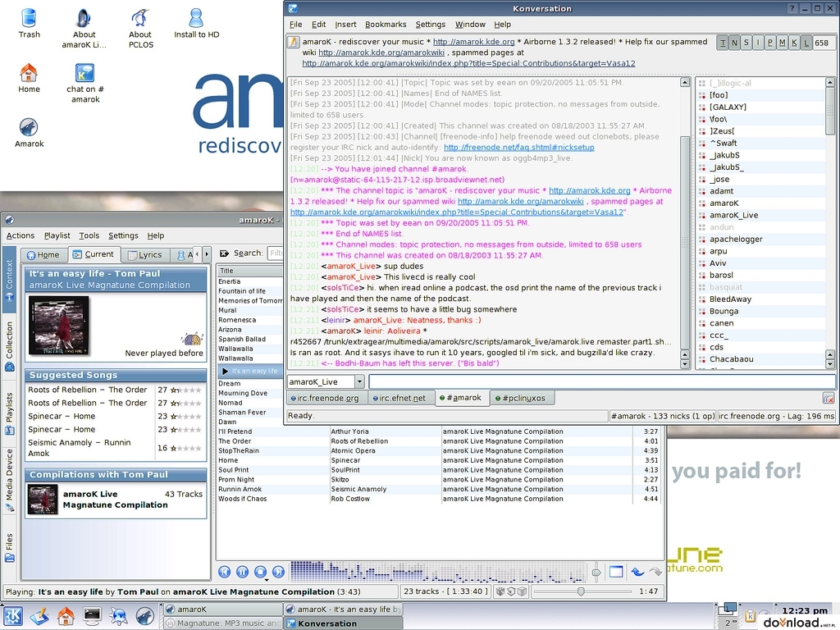Image resolution: width=840 pixels, height=630 pixels.
Task: Select nick apachelogger in the user list
Action: pyautogui.click(x=736, y=239)
